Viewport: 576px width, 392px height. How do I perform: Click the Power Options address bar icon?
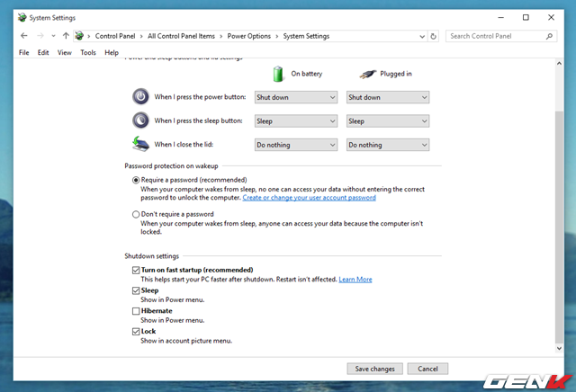[79, 36]
